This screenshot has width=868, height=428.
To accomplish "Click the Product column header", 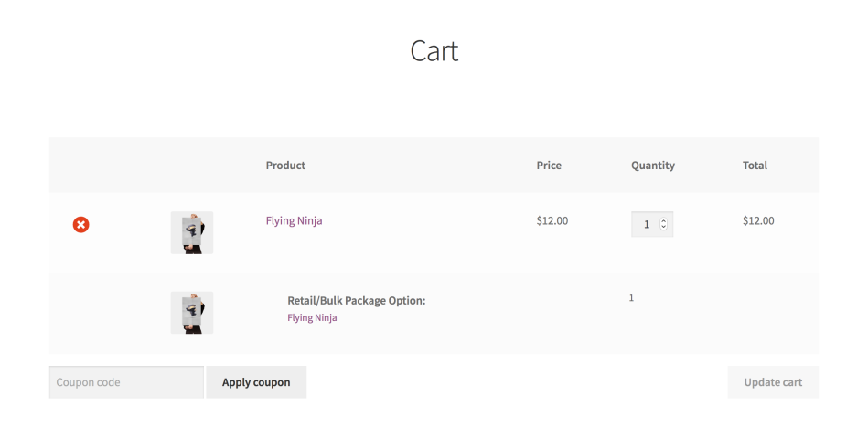I will click(x=285, y=166).
